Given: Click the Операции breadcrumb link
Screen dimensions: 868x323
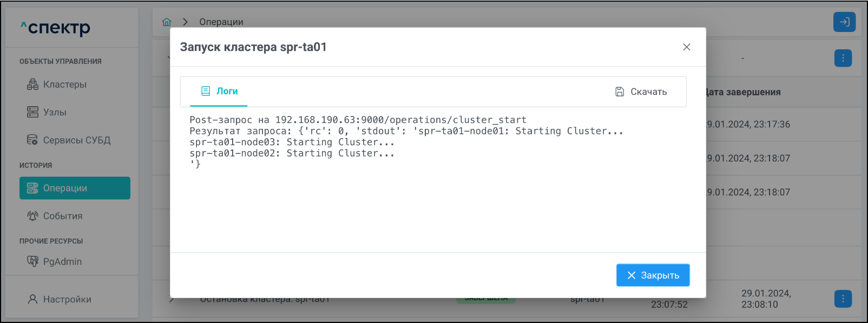Looking at the screenshot, I should coord(221,22).
